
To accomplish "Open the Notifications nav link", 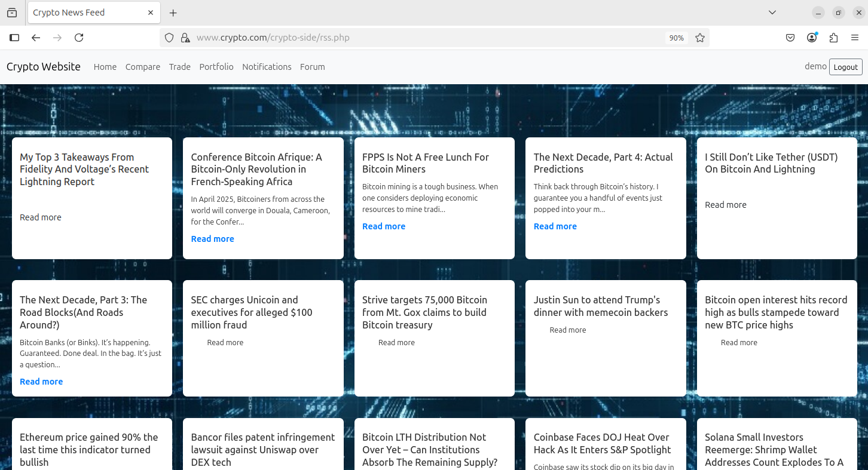I will [267, 67].
